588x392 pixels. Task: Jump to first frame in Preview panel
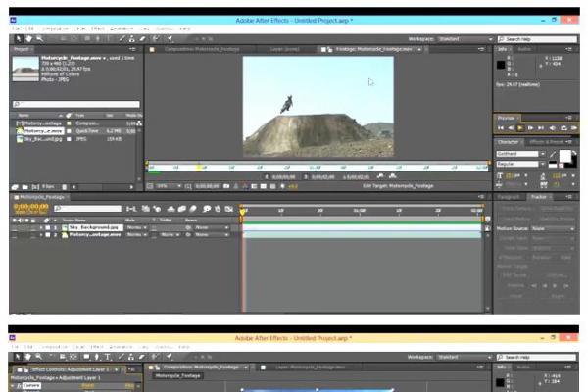click(x=502, y=127)
